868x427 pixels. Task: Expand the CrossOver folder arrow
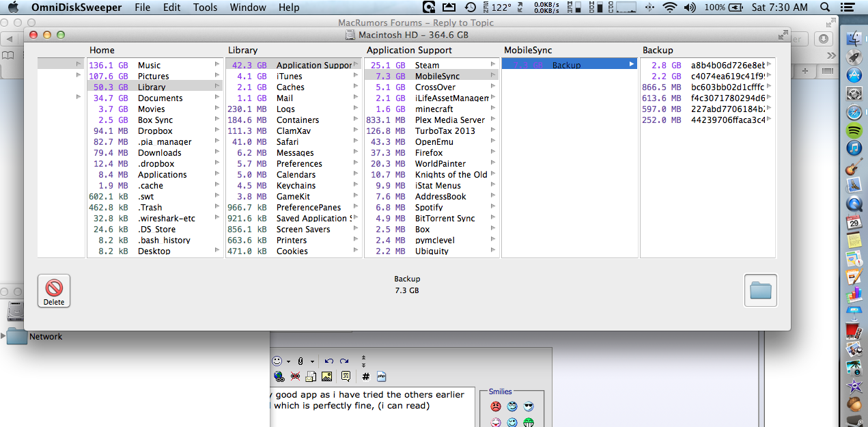point(493,87)
